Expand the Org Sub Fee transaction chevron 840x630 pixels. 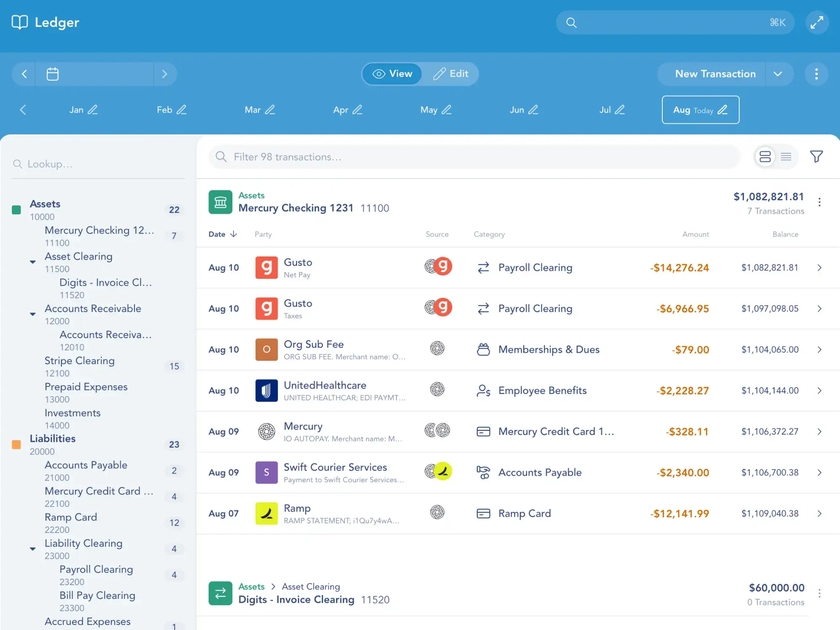point(819,349)
